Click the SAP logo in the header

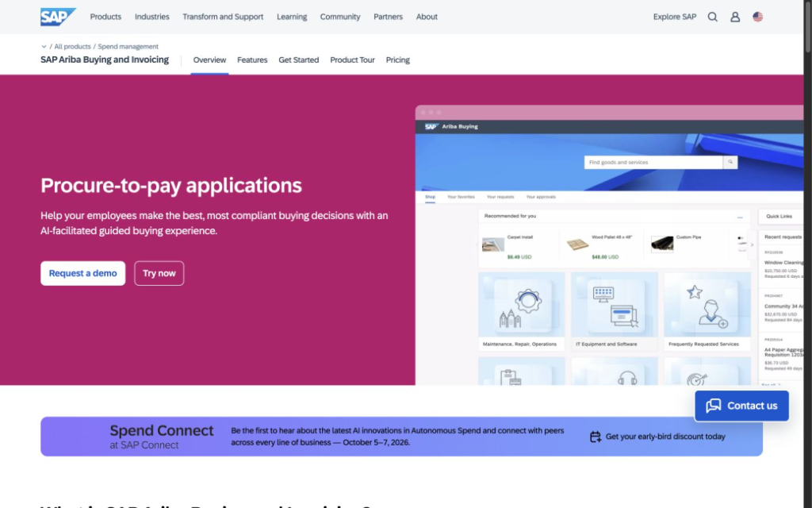[x=58, y=17]
